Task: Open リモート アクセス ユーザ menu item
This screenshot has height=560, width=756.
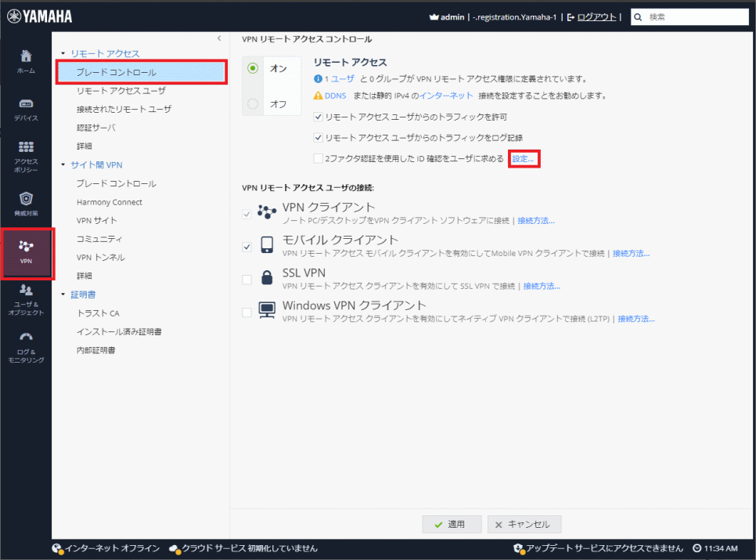Action: [x=121, y=91]
